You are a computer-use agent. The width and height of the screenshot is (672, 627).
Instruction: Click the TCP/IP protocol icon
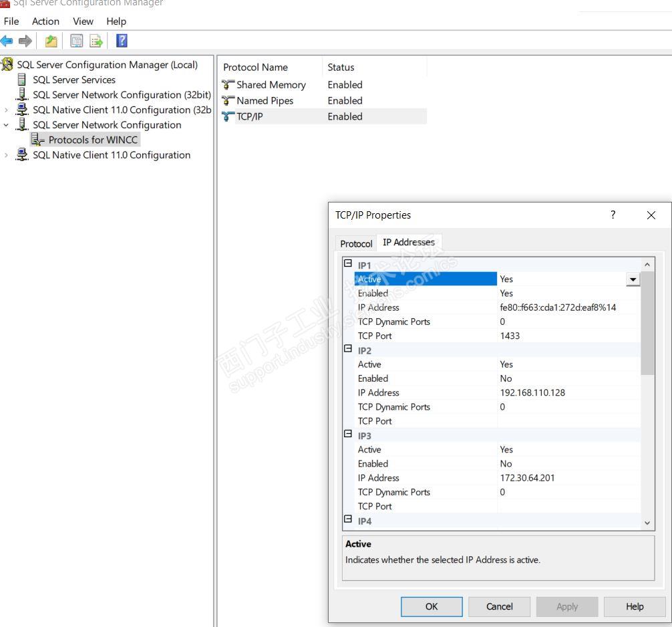tap(228, 117)
